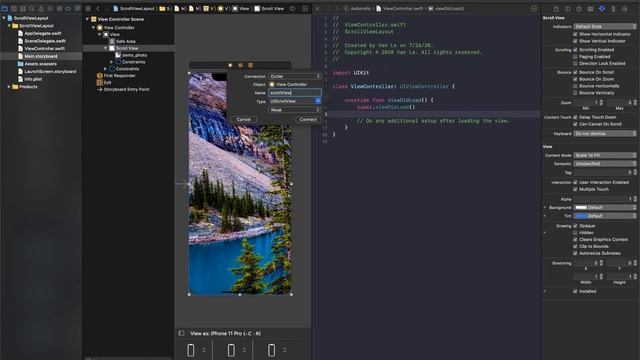Toggle Show Horizontal Indicator checkbox

tap(575, 34)
